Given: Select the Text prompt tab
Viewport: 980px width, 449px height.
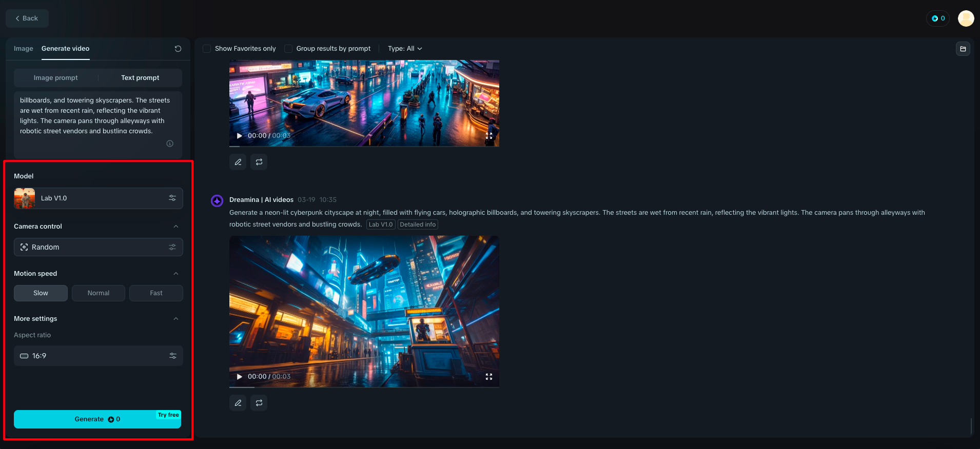Looking at the screenshot, I should (x=140, y=78).
